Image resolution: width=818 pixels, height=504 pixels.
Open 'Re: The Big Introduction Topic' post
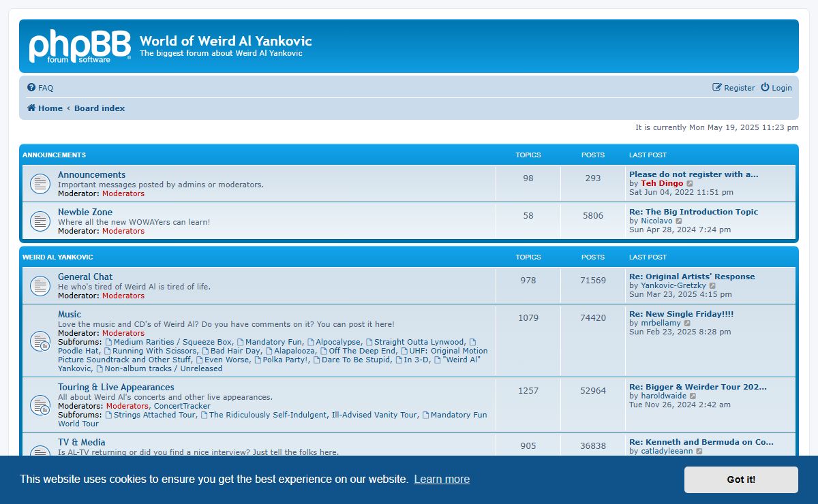pos(693,212)
